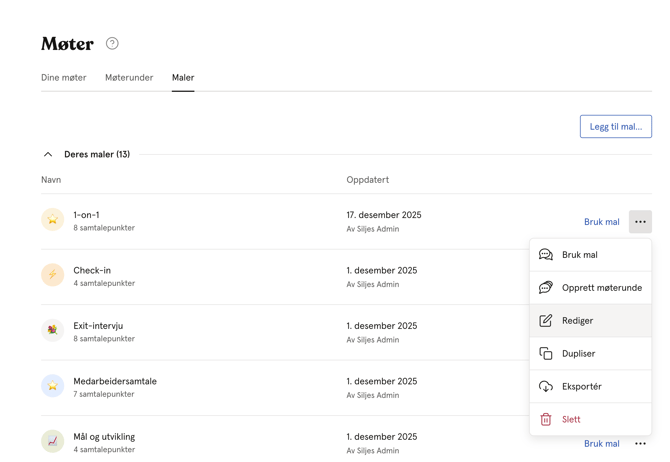Choose Slett in the context menu

[591, 419]
